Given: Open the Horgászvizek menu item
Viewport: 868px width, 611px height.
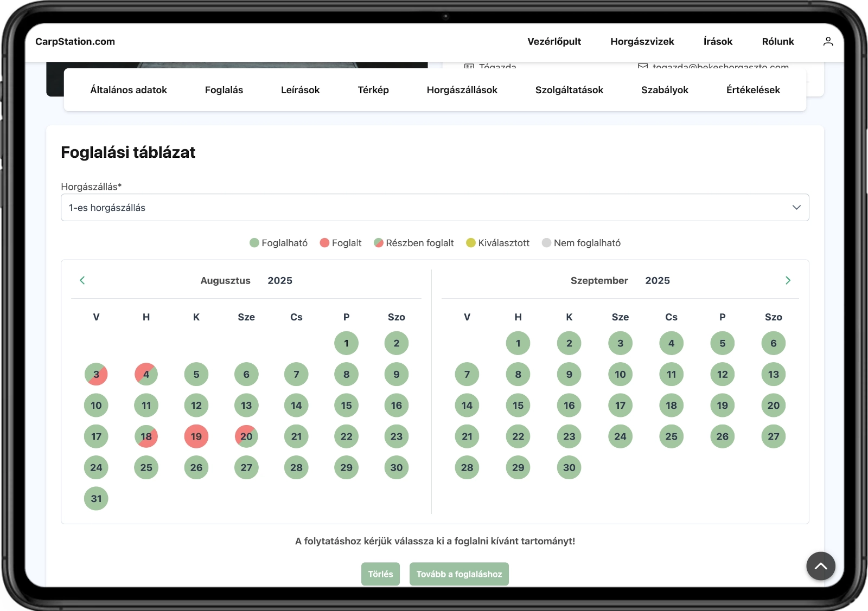Looking at the screenshot, I should coord(642,41).
